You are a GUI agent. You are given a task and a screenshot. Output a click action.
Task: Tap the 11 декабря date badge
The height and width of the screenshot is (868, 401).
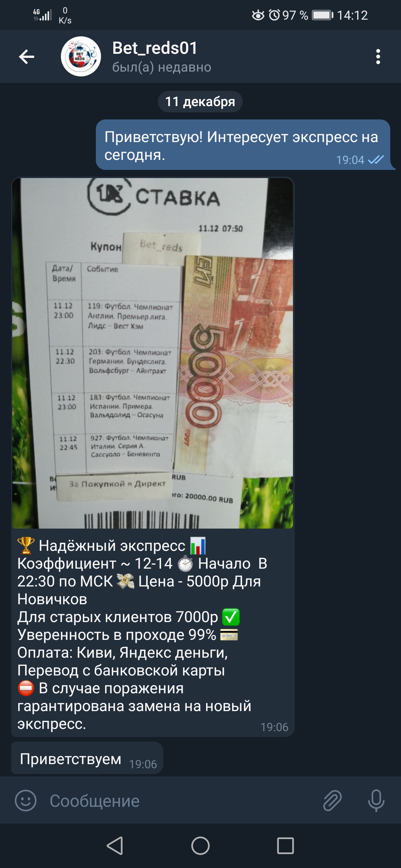click(200, 101)
